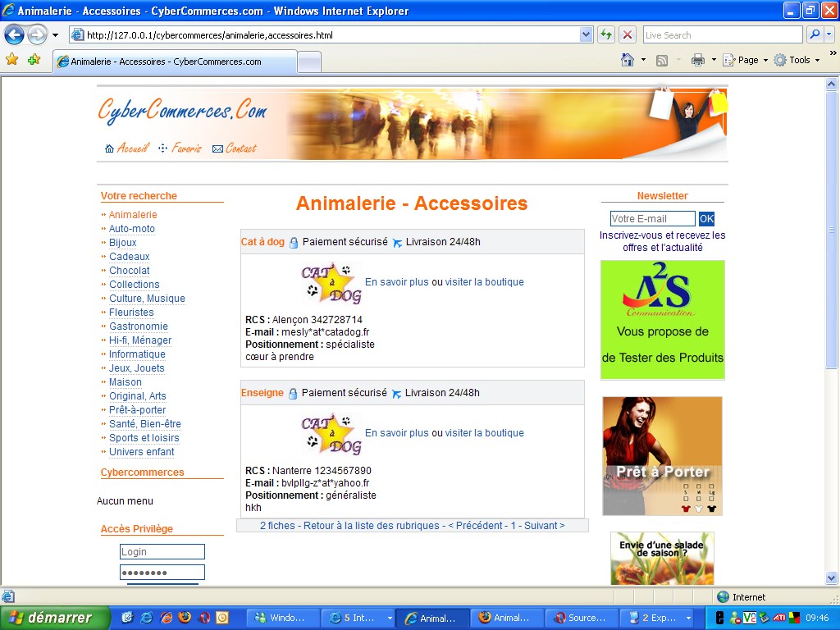
Task: Go to the Précédent page link
Action: tap(477, 526)
